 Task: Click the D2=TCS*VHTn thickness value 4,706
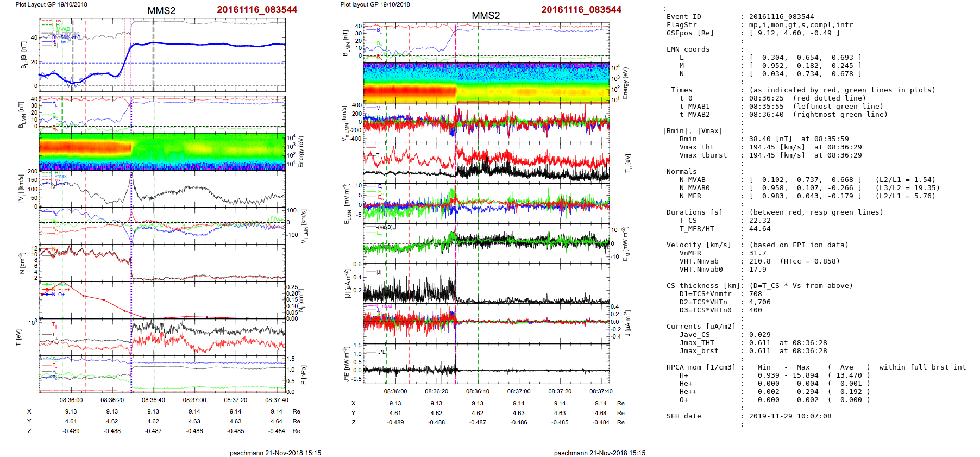[760, 302]
